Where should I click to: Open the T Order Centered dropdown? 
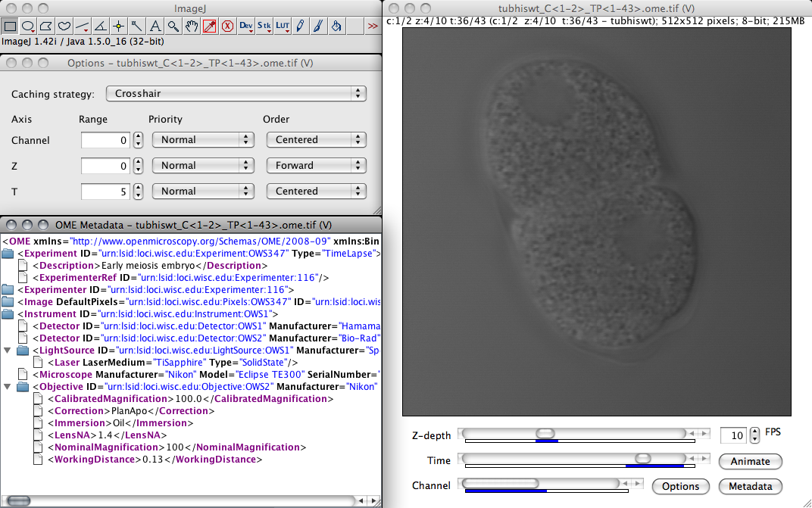pyautogui.click(x=317, y=191)
